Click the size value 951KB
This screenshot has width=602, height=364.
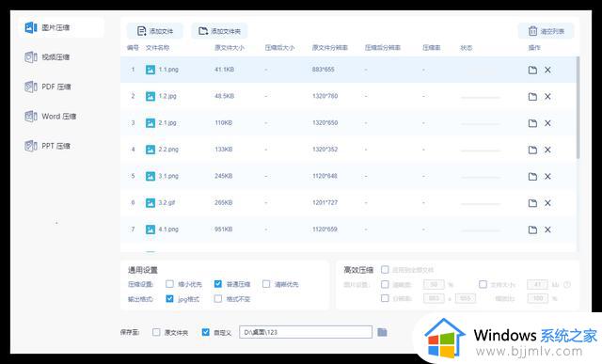(x=224, y=229)
